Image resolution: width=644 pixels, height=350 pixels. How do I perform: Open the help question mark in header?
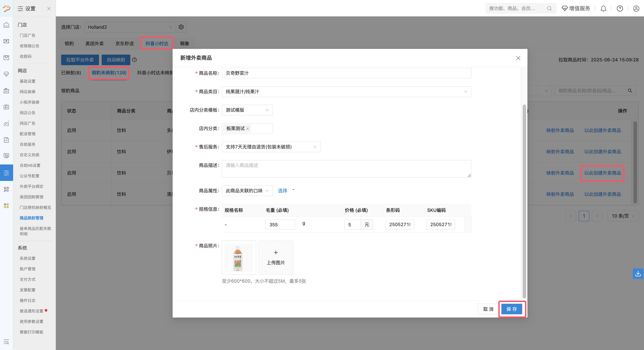(x=620, y=9)
